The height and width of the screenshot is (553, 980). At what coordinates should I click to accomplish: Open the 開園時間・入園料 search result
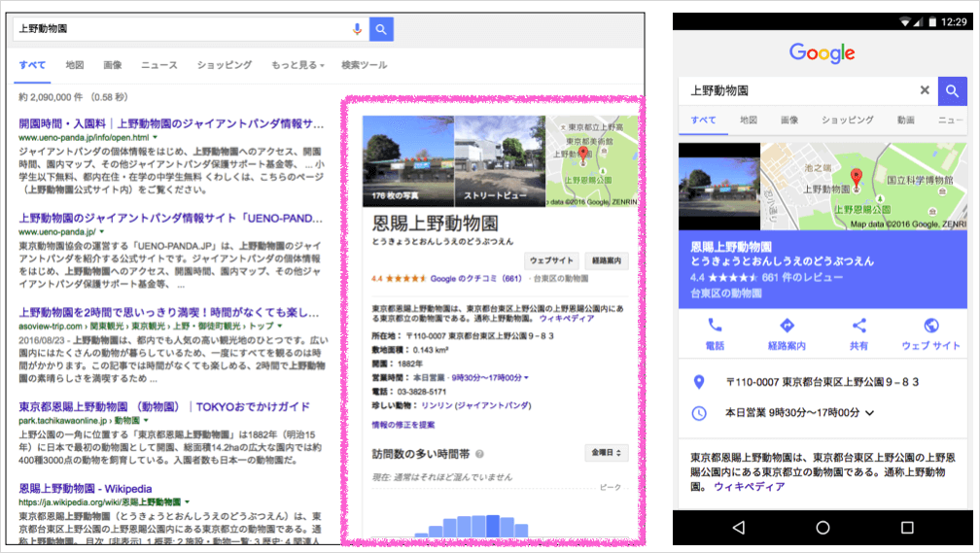point(171,123)
